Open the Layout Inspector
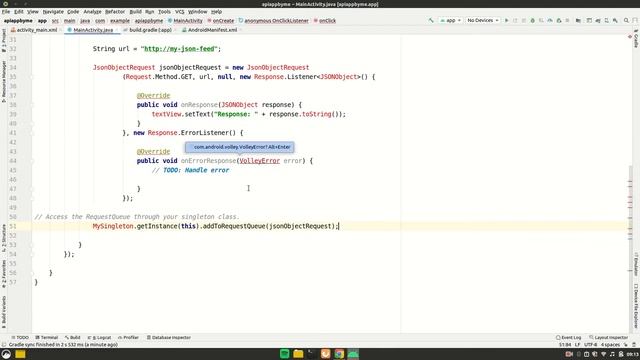Image resolution: width=640 pixels, height=360 pixels. click(609, 338)
